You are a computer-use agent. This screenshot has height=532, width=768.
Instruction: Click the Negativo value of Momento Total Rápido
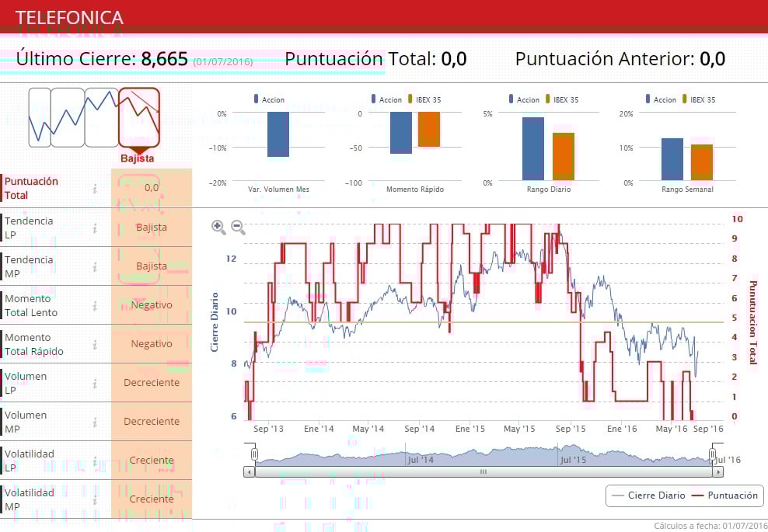click(x=152, y=343)
